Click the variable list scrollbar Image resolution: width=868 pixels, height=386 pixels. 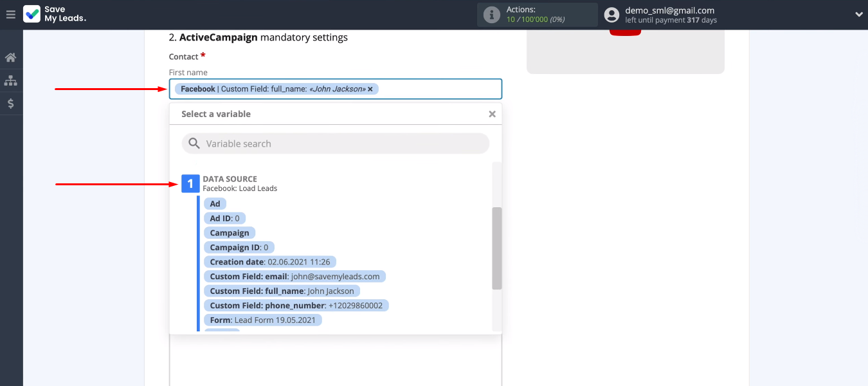coord(497,248)
